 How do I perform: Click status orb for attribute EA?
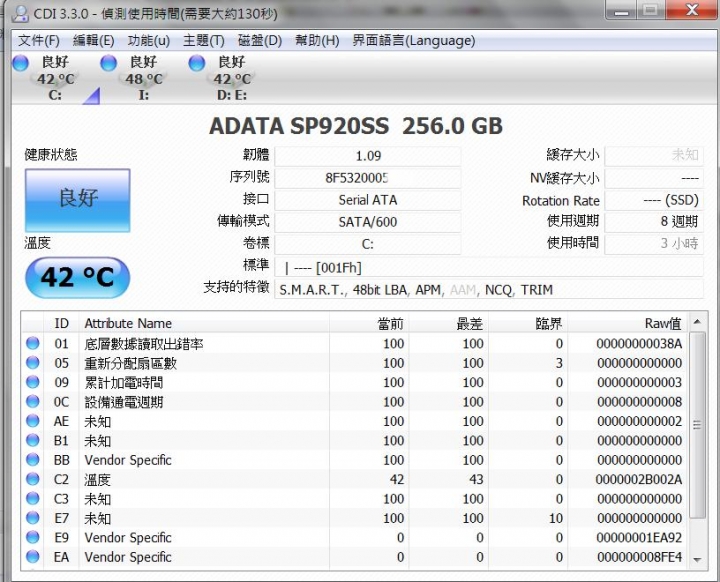[33, 557]
